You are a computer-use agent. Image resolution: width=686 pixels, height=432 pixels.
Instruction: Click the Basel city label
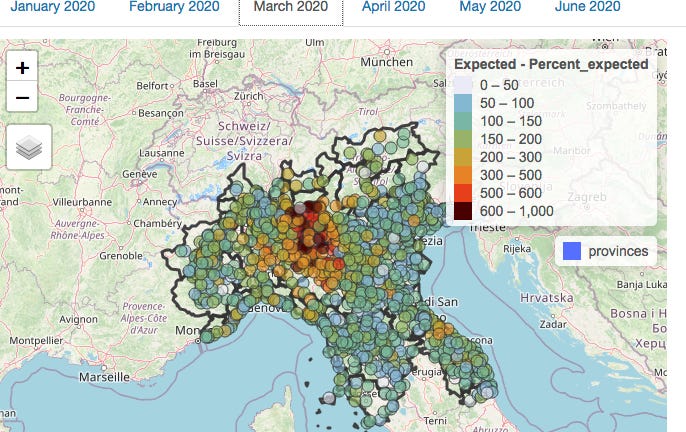tap(205, 84)
